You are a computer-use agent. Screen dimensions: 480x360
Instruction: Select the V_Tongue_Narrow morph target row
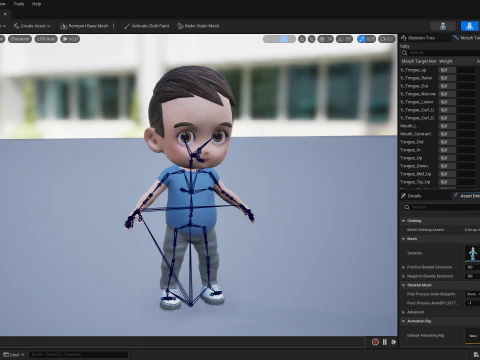(440, 94)
